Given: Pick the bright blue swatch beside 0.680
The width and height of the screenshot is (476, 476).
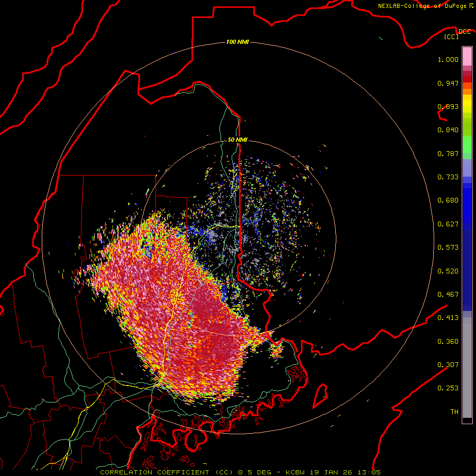Looking at the screenshot, I should (x=467, y=204).
